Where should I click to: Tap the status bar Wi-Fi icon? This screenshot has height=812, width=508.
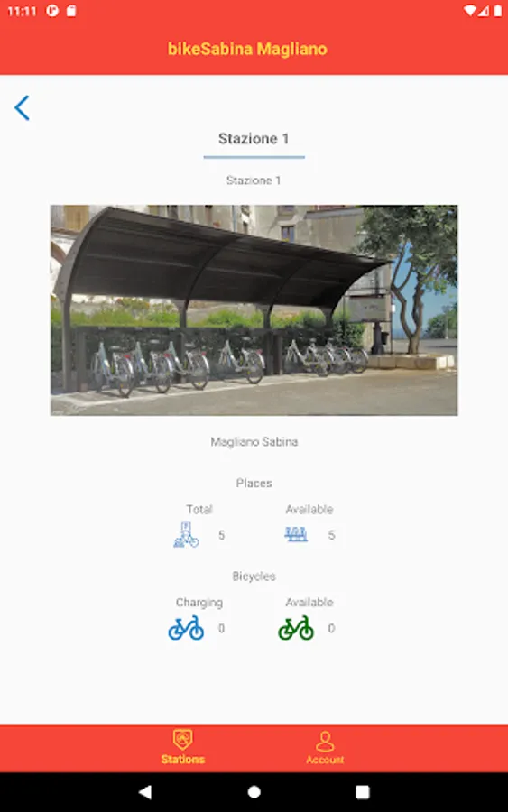point(470,10)
